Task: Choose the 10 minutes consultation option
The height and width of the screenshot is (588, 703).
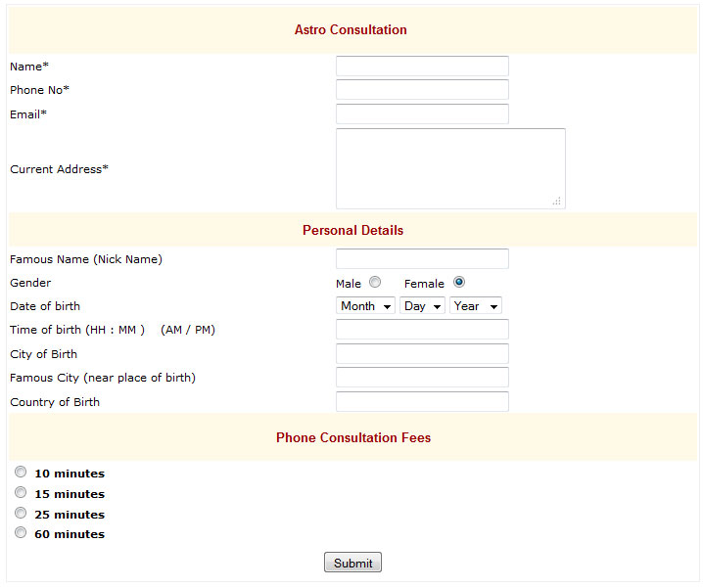Action: coord(21,472)
